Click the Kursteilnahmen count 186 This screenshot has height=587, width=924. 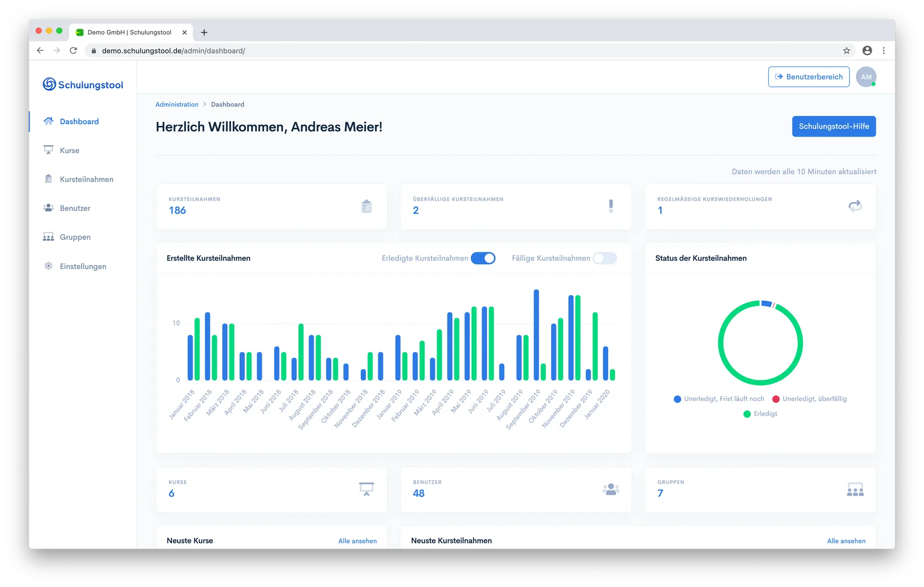177,210
